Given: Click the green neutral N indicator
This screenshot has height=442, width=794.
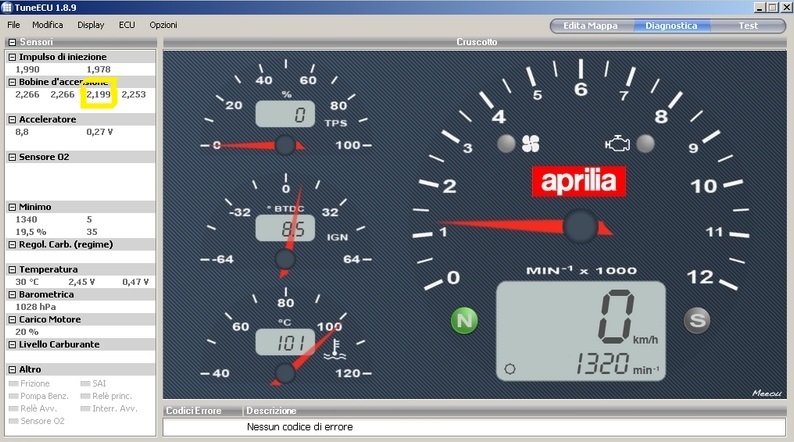Looking at the screenshot, I should 464,320.
